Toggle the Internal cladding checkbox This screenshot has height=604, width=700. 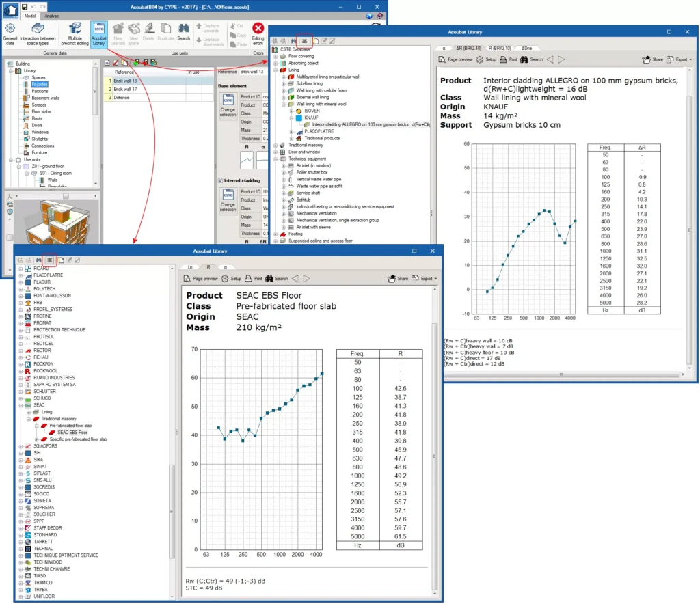221,180
